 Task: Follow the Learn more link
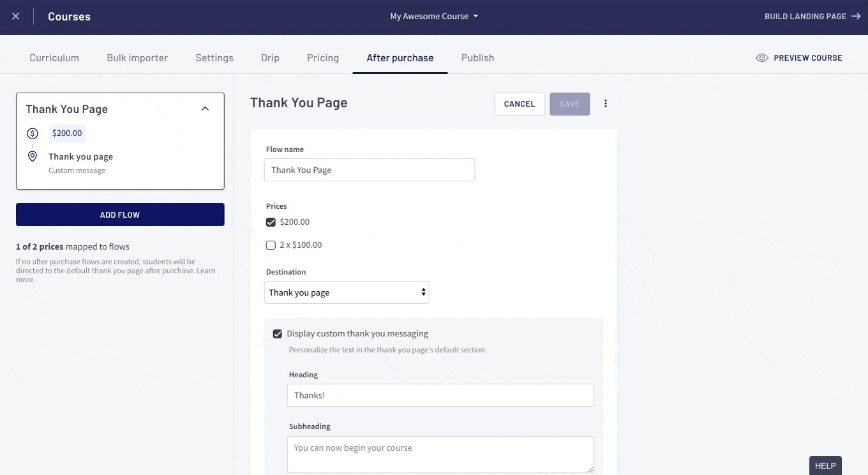coord(206,271)
